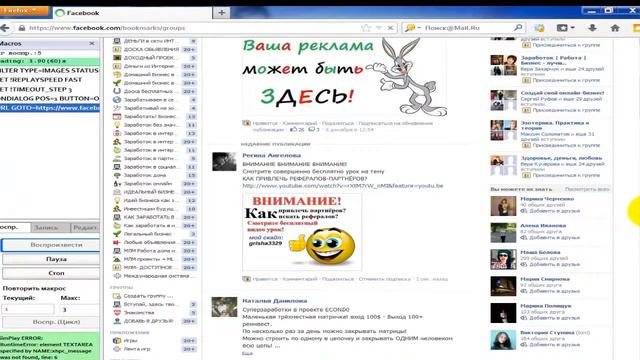Open the Игры apps icon
Viewport: 640px width, 360px height.
tap(117, 340)
